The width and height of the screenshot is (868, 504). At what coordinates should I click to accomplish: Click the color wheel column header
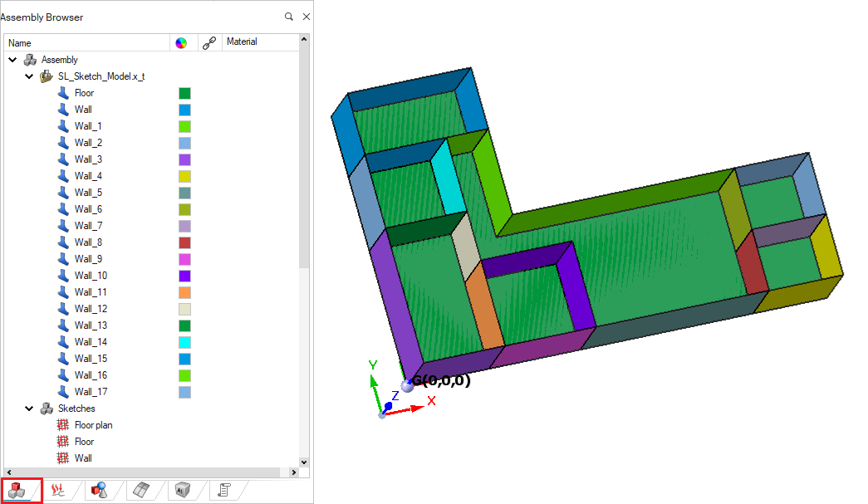click(x=181, y=42)
